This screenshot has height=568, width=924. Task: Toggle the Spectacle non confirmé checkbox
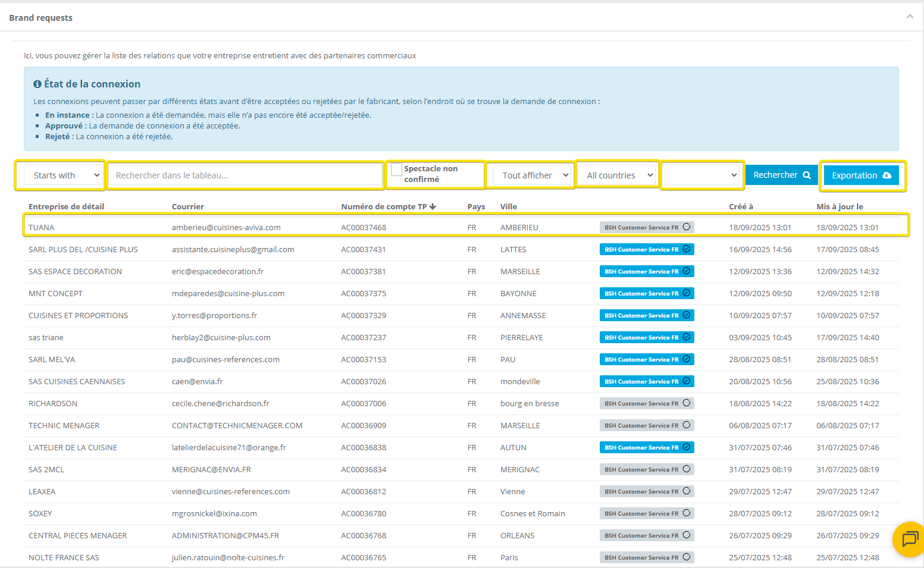pyautogui.click(x=396, y=170)
